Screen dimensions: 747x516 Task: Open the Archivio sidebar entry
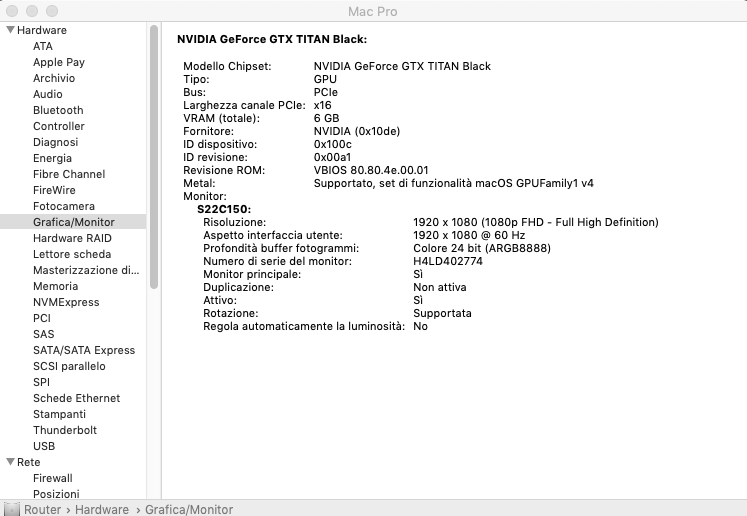[54, 78]
